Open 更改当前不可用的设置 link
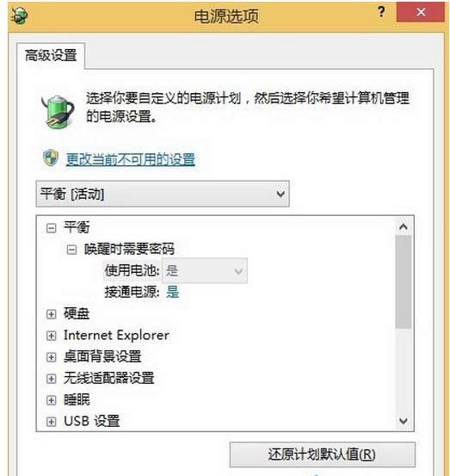 (x=131, y=159)
